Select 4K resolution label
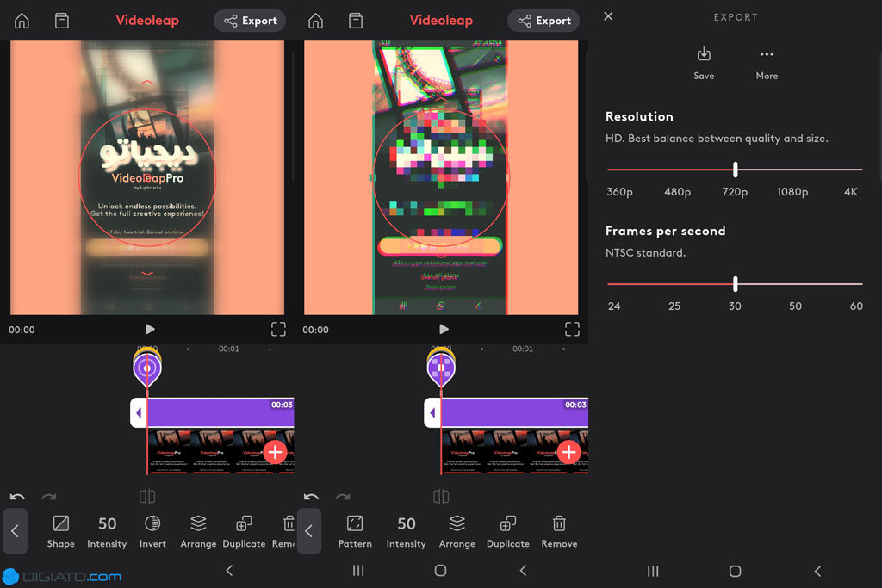Image resolution: width=882 pixels, height=588 pixels. 850,192
